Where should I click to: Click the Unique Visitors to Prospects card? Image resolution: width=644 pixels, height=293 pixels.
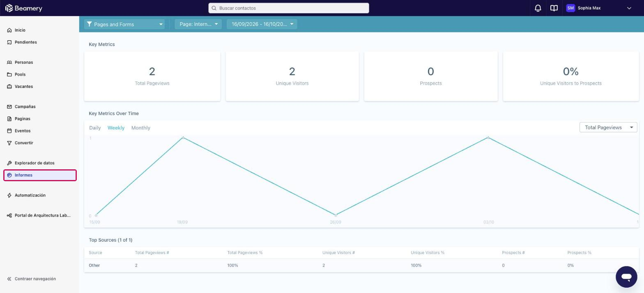571,76
